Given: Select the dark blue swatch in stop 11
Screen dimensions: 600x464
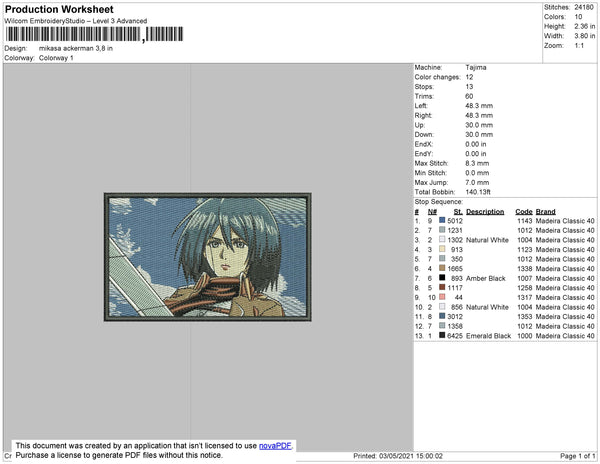Looking at the screenshot, I should click(442, 316).
